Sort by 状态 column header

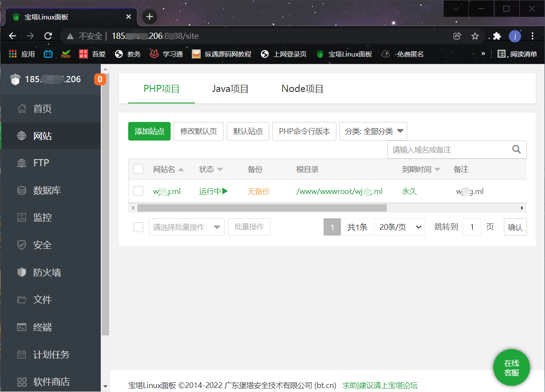point(211,169)
